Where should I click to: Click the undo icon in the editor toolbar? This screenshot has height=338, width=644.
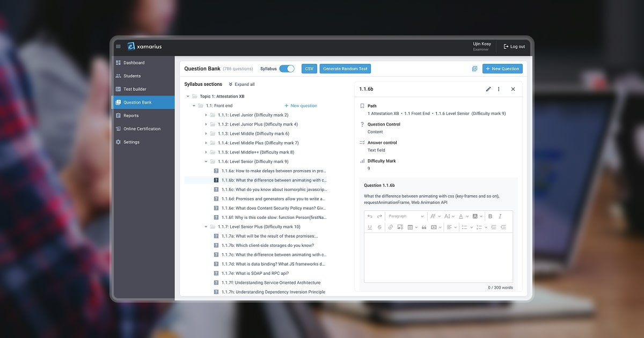pos(370,216)
